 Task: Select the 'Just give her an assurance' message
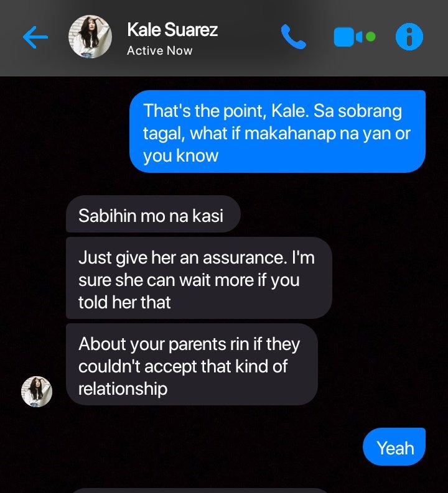[199, 279]
